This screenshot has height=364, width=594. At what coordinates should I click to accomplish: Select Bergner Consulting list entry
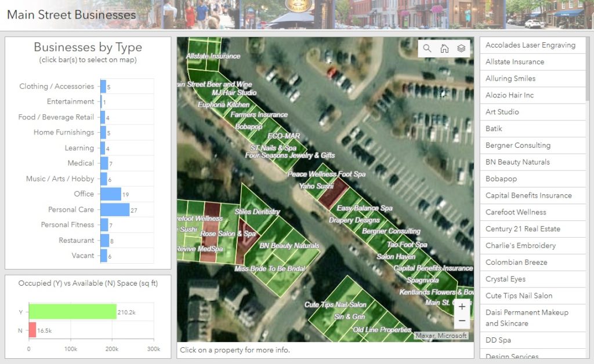pos(533,145)
